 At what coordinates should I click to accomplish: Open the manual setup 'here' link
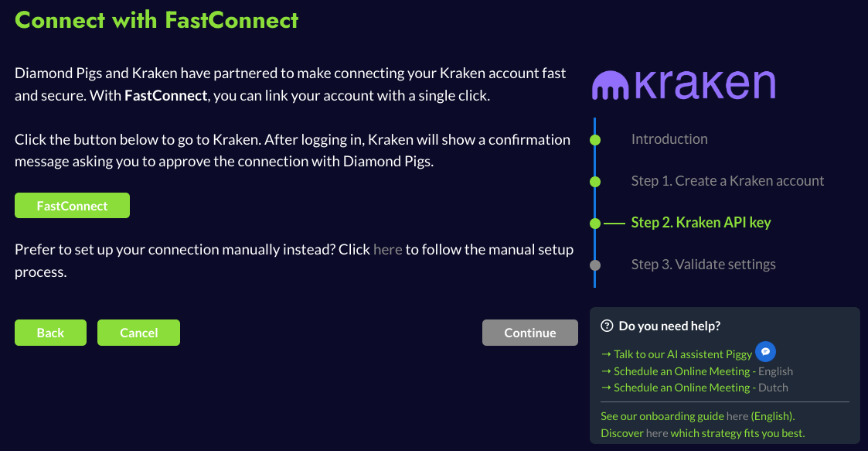point(388,250)
